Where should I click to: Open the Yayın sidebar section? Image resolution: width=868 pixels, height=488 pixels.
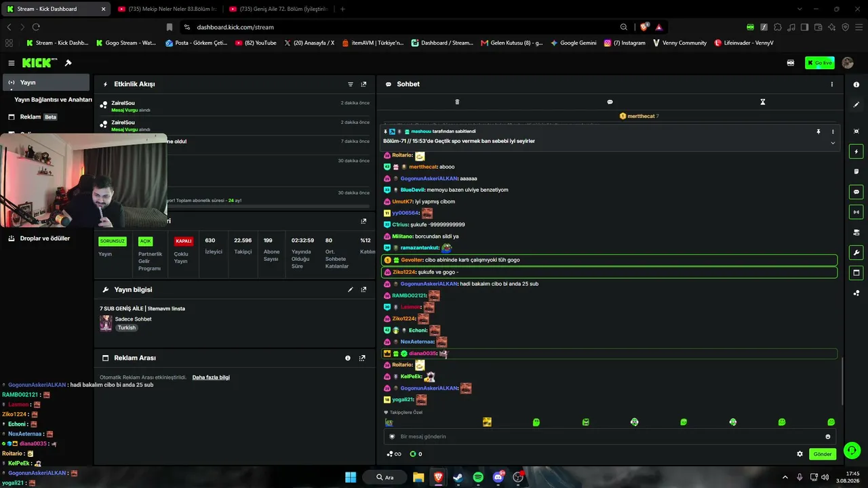point(47,83)
